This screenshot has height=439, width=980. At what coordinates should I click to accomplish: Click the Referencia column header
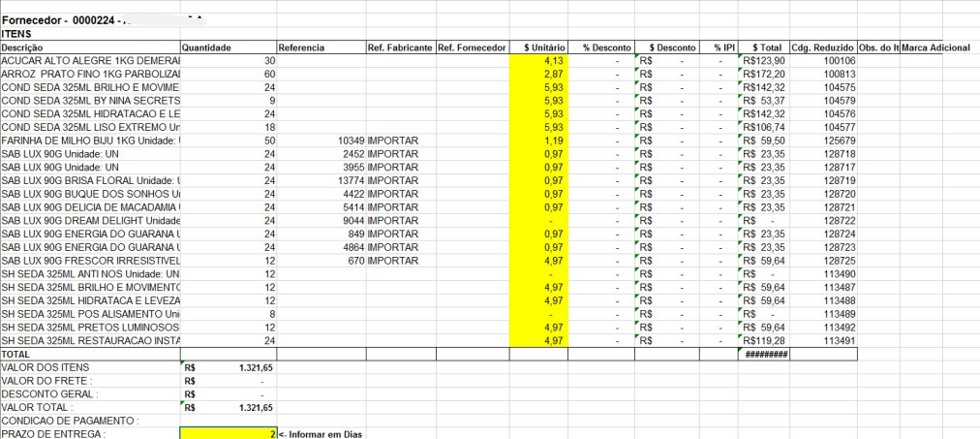[x=322, y=47]
